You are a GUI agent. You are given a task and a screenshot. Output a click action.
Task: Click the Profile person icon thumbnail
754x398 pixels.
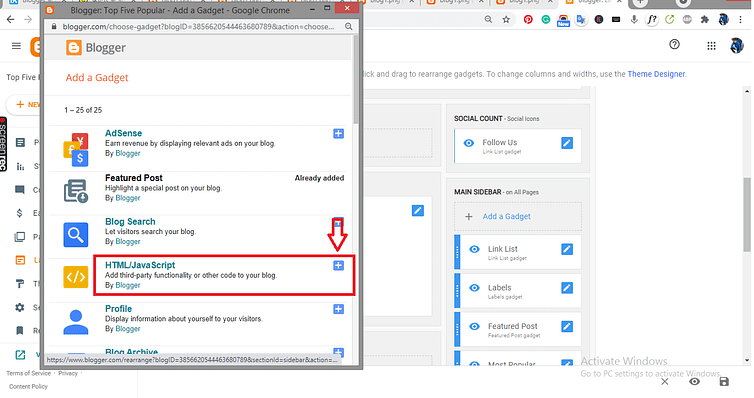76,322
